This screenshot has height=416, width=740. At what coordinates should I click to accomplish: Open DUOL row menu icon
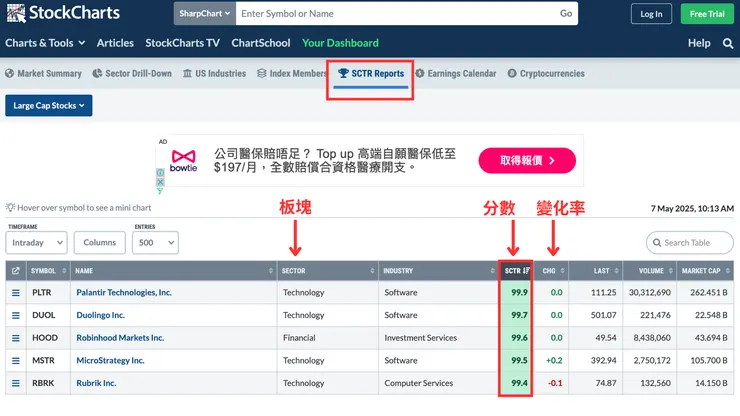pyautogui.click(x=16, y=315)
